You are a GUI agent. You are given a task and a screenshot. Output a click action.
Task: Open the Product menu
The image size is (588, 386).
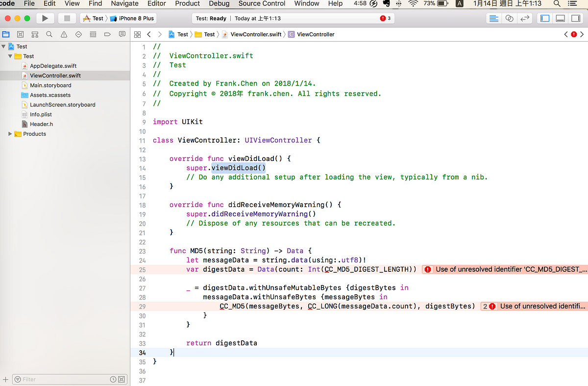click(187, 3)
